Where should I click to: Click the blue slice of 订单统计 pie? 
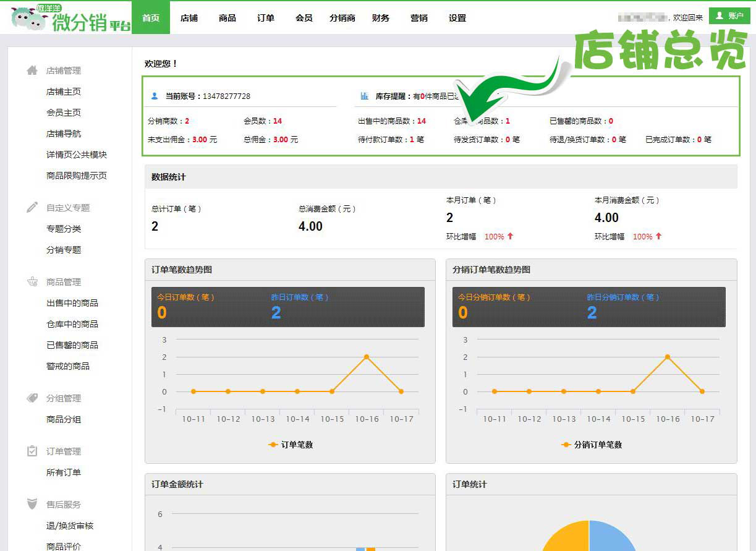[x=612, y=537]
